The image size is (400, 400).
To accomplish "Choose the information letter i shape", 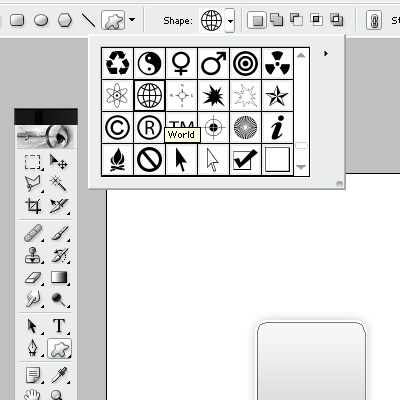I will pos(277,127).
